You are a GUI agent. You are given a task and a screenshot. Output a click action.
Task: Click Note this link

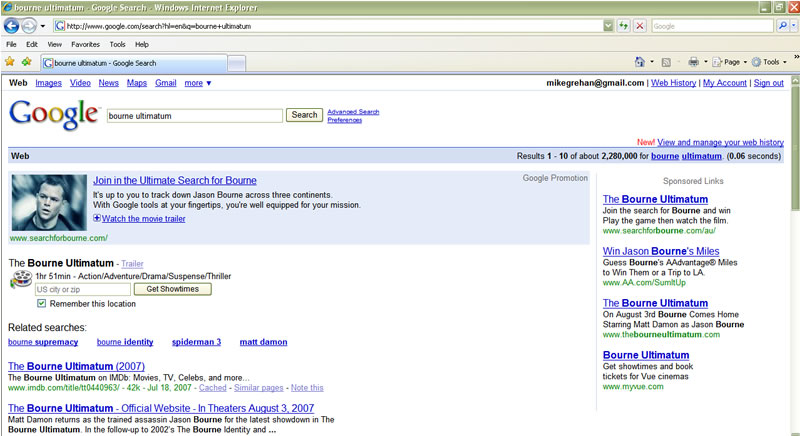point(307,388)
